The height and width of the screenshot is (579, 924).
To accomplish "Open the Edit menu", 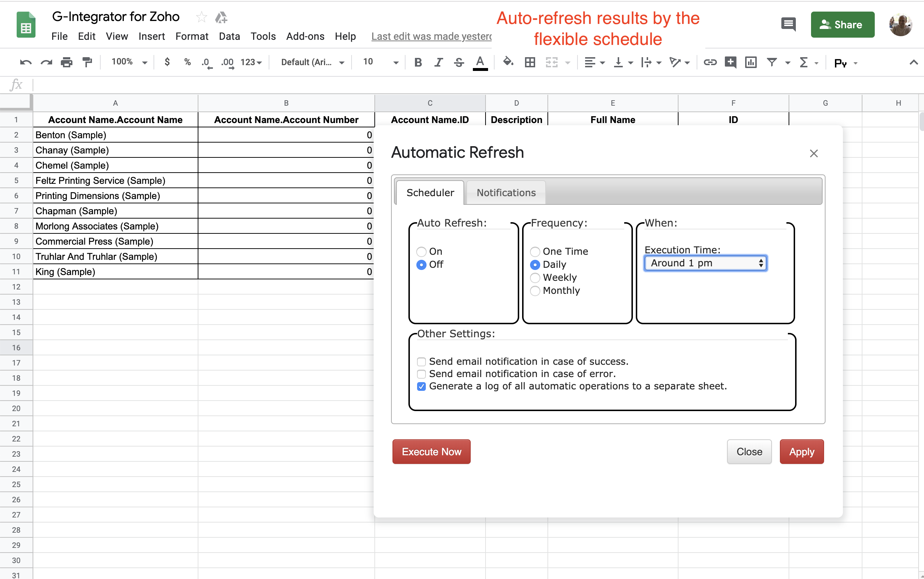I will click(x=87, y=37).
